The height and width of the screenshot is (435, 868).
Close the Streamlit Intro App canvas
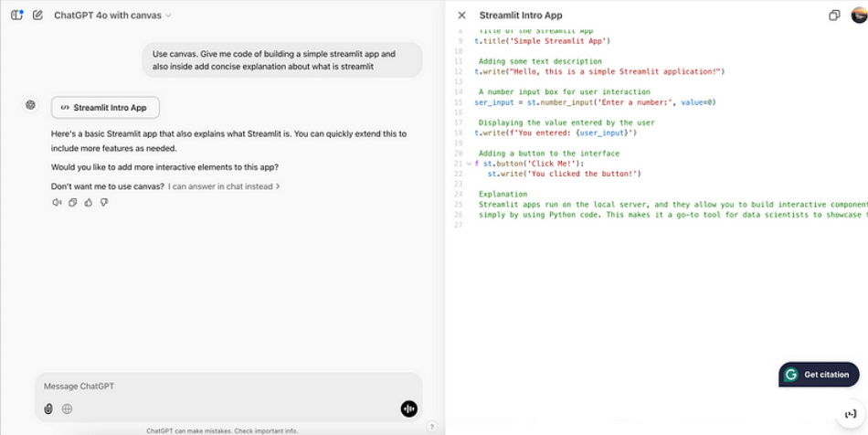click(x=461, y=16)
